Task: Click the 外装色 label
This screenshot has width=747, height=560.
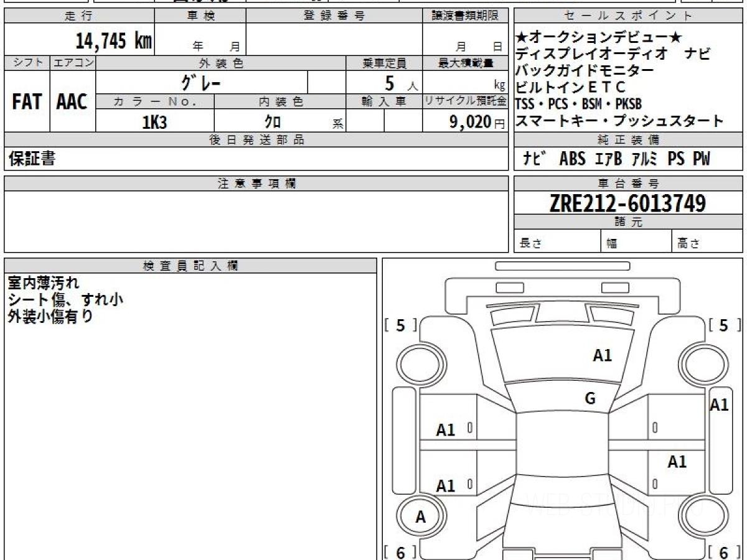Action: (221, 63)
